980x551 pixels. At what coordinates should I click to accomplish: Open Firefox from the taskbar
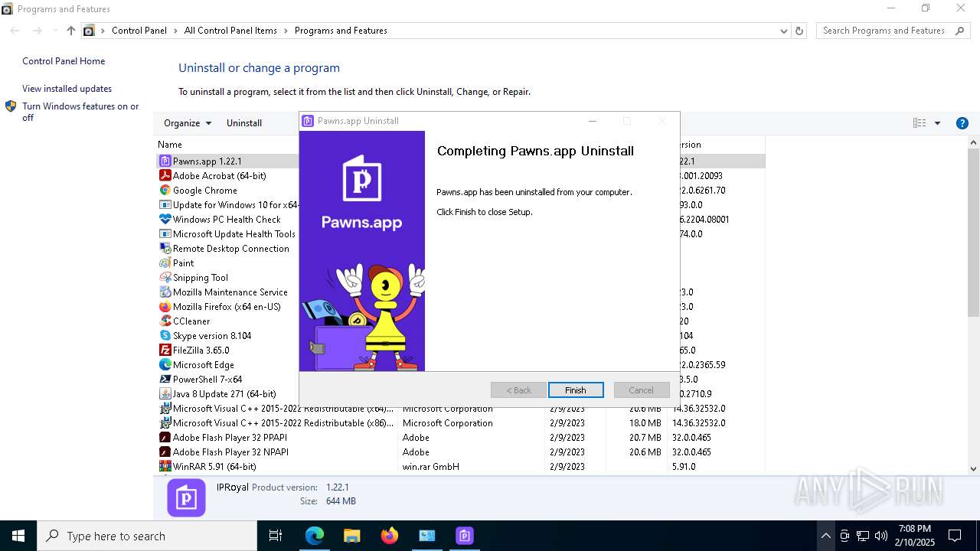[x=390, y=536]
